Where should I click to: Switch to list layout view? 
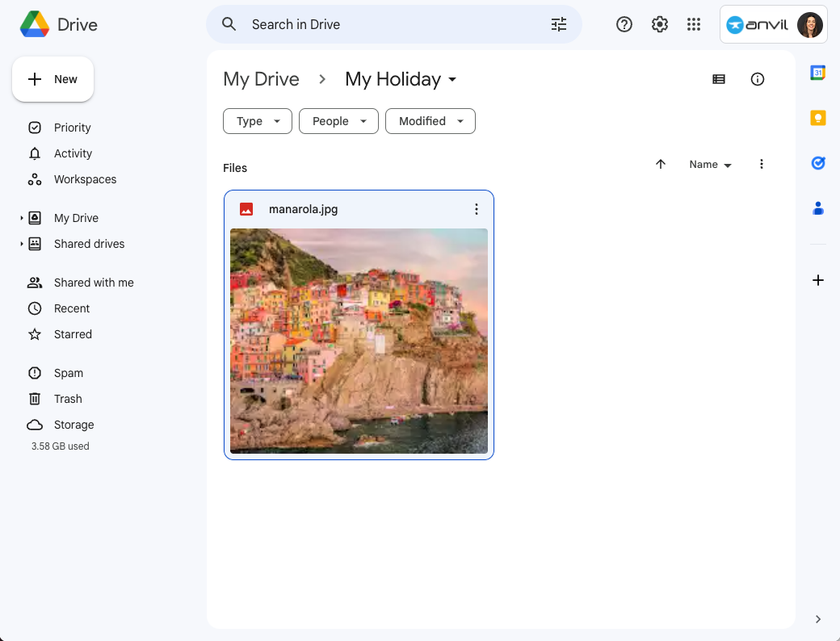click(x=718, y=78)
